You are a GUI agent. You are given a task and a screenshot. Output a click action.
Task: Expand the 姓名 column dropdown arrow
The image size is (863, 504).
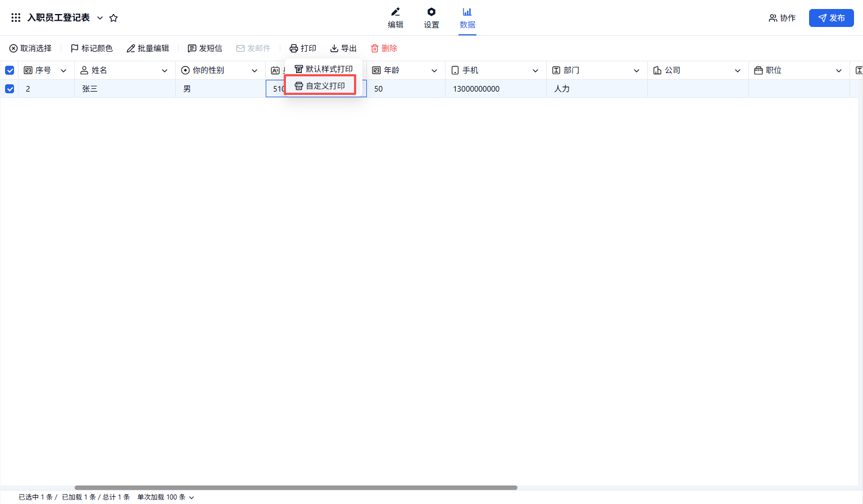(x=165, y=70)
